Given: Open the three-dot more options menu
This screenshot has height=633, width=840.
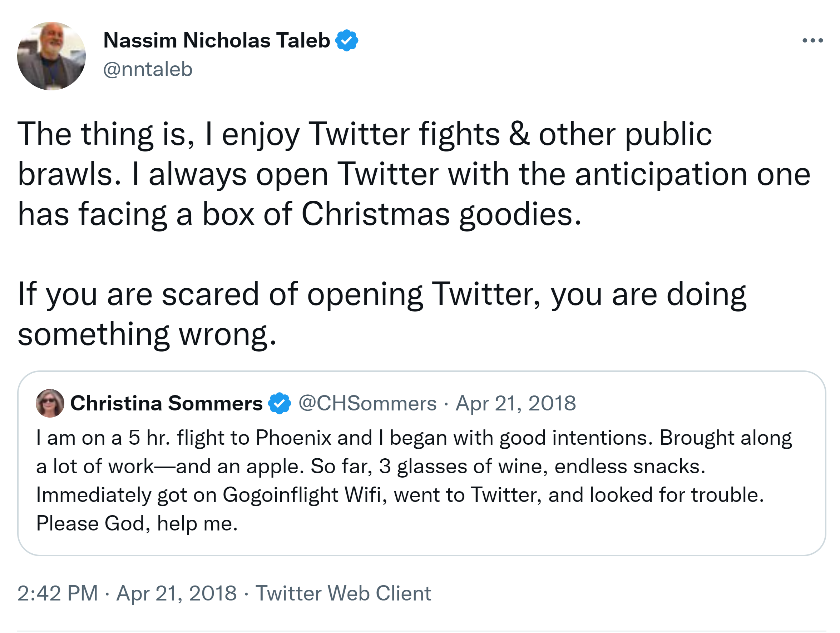Looking at the screenshot, I should click(x=812, y=40).
